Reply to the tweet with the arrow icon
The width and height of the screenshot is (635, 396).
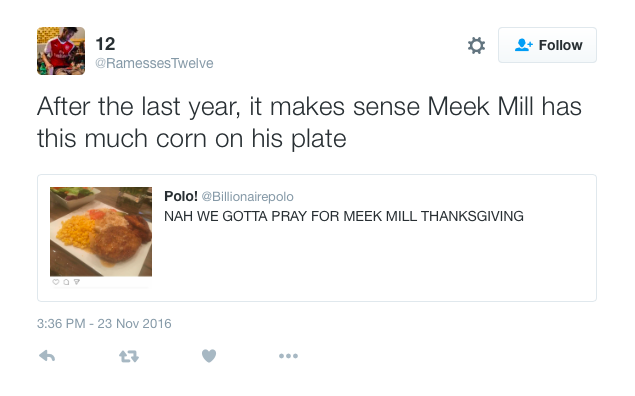pyautogui.click(x=47, y=356)
